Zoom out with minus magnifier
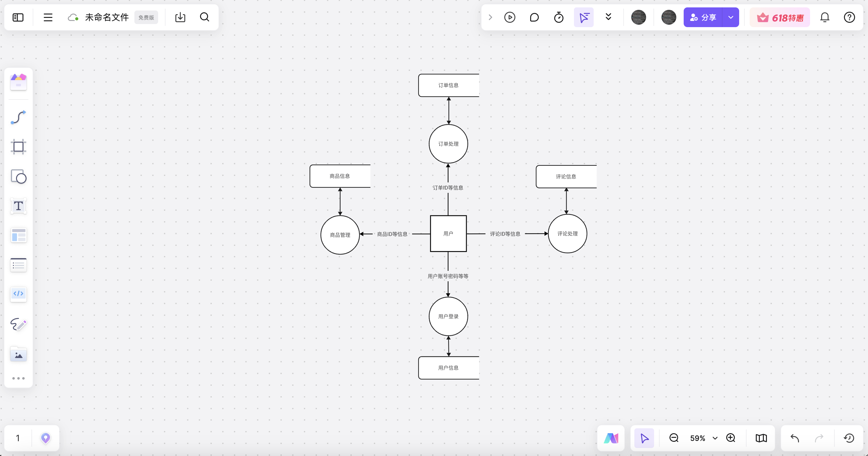 click(674, 438)
